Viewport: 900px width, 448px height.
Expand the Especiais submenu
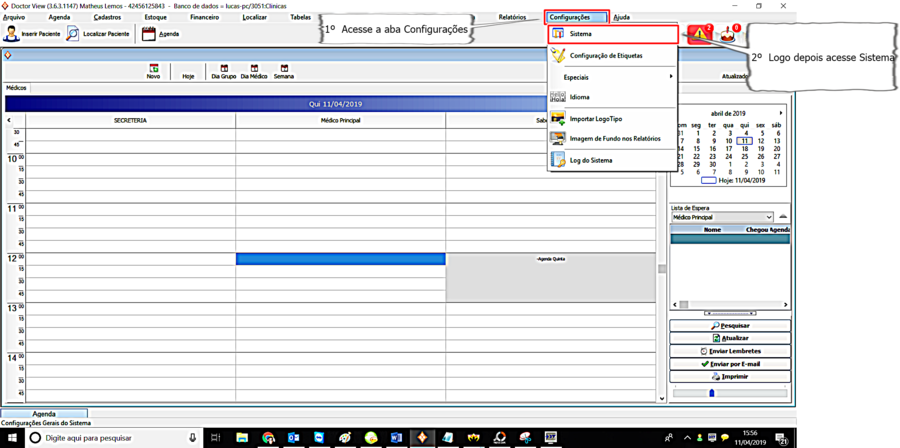coord(612,77)
